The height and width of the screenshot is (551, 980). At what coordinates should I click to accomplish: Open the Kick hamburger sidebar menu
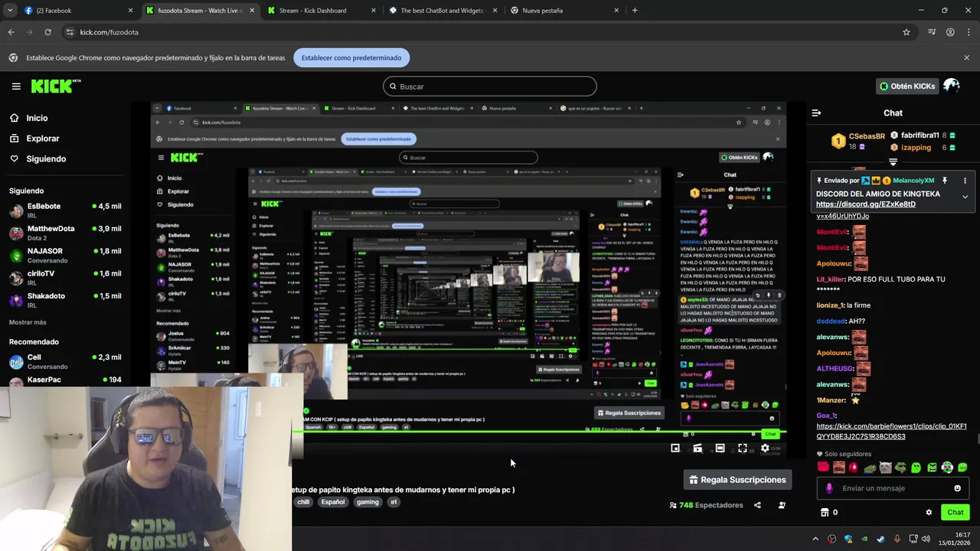pyautogui.click(x=16, y=86)
